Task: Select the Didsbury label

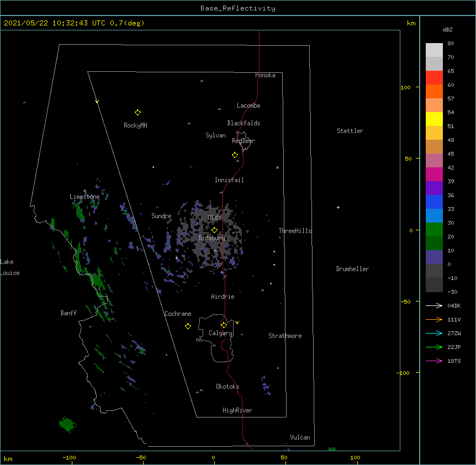Action: (211, 238)
